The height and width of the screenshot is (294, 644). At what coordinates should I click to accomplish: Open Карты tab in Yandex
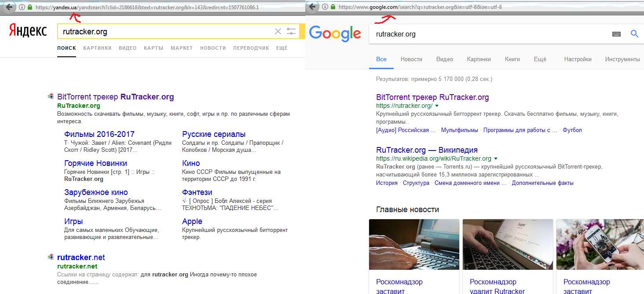tap(154, 48)
